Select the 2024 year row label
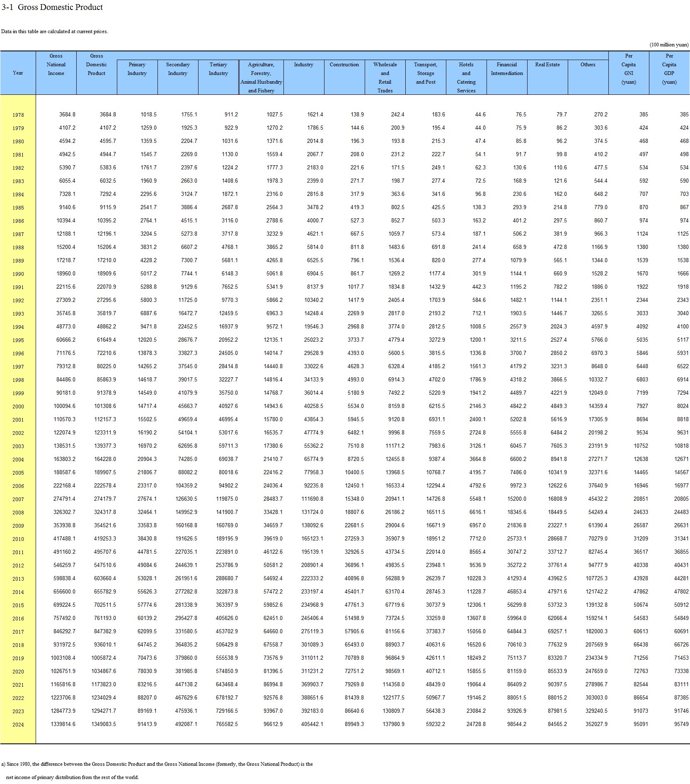 pyautogui.click(x=18, y=725)
